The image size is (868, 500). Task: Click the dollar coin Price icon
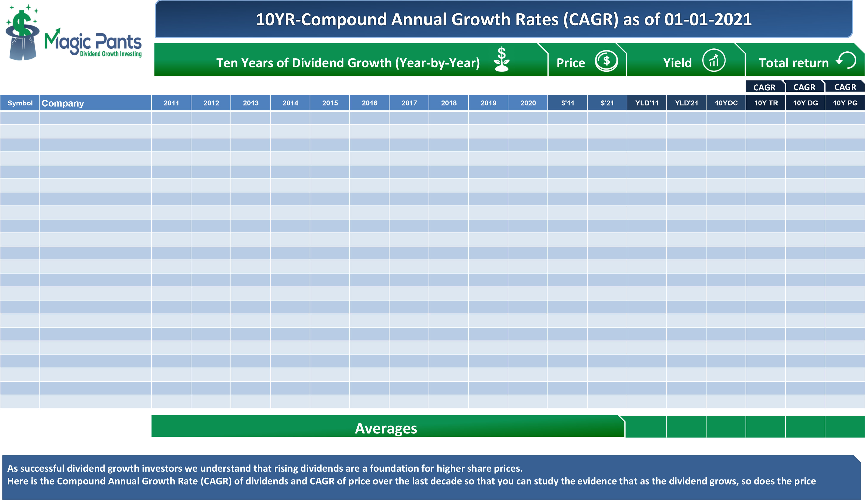point(606,61)
